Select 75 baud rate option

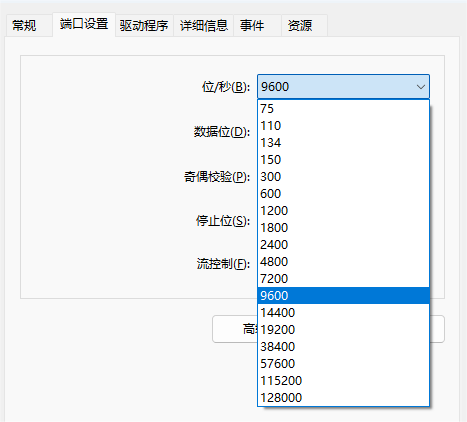(343, 109)
